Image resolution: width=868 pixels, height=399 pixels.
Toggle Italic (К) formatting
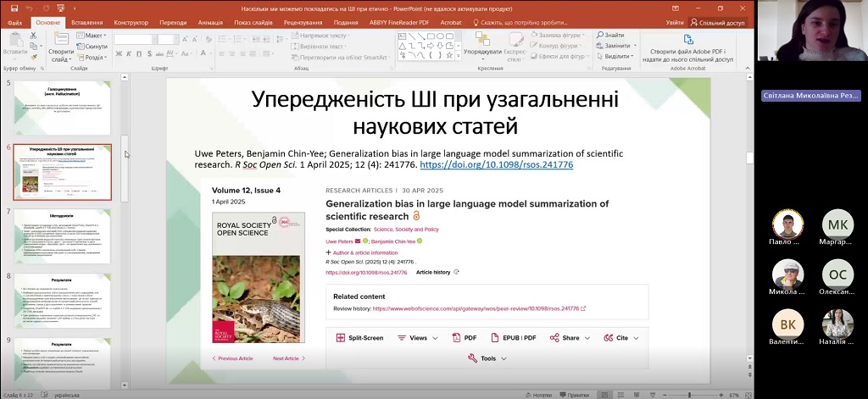129,55
